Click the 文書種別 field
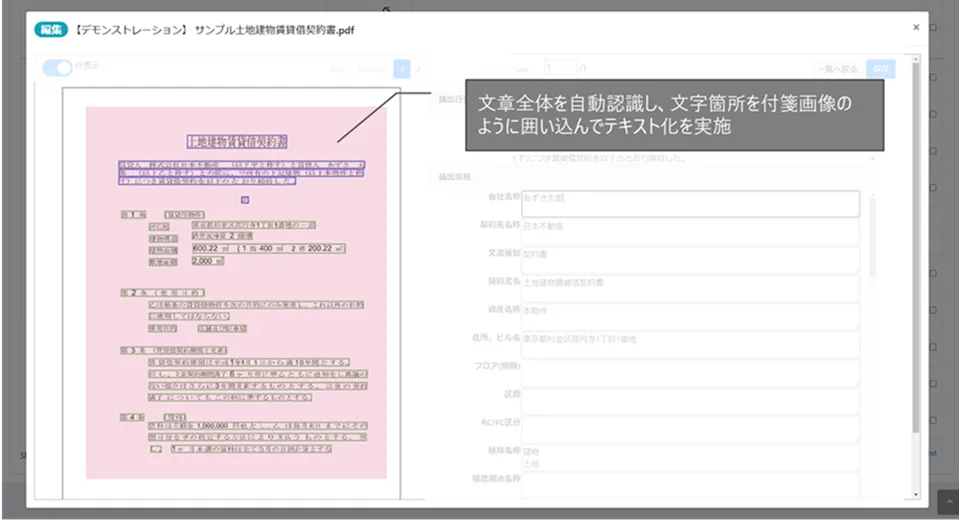Viewport: 959px width, 529px height. point(691,260)
